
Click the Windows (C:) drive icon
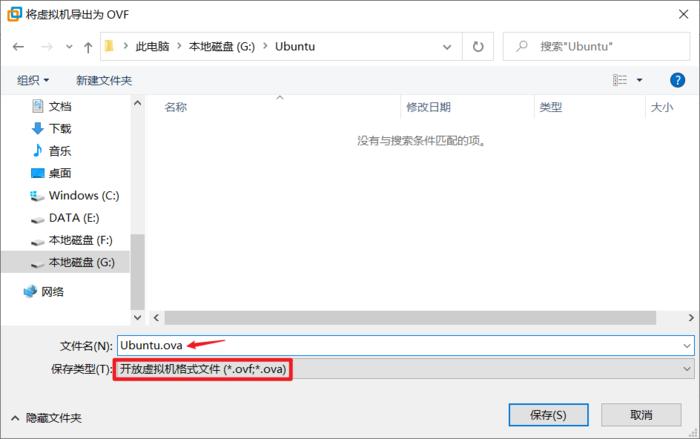coord(37,196)
